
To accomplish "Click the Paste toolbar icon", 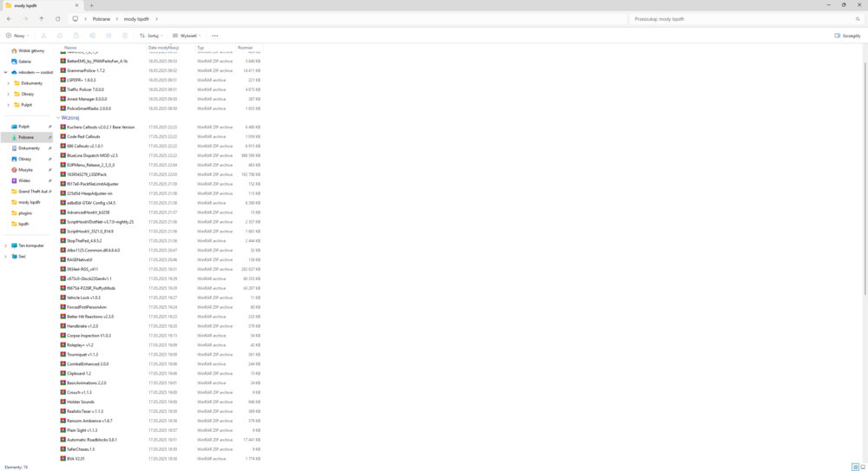I will click(x=76, y=36).
